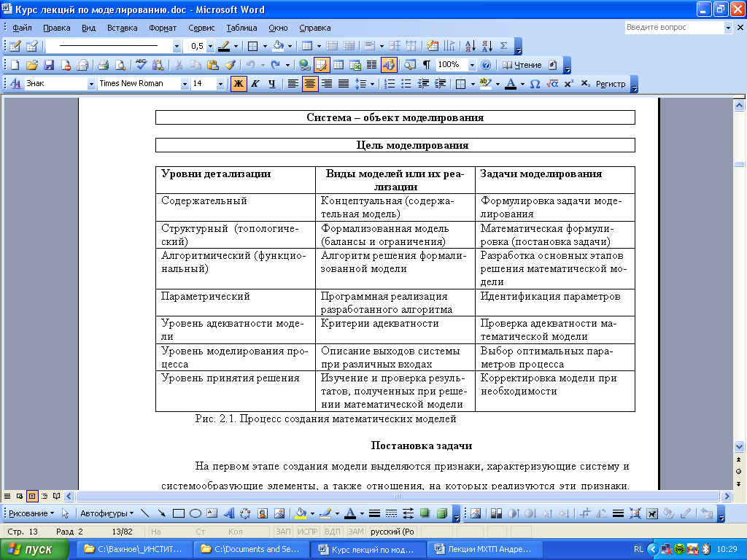
Task: Save the document with the floppy icon
Action: (49, 65)
